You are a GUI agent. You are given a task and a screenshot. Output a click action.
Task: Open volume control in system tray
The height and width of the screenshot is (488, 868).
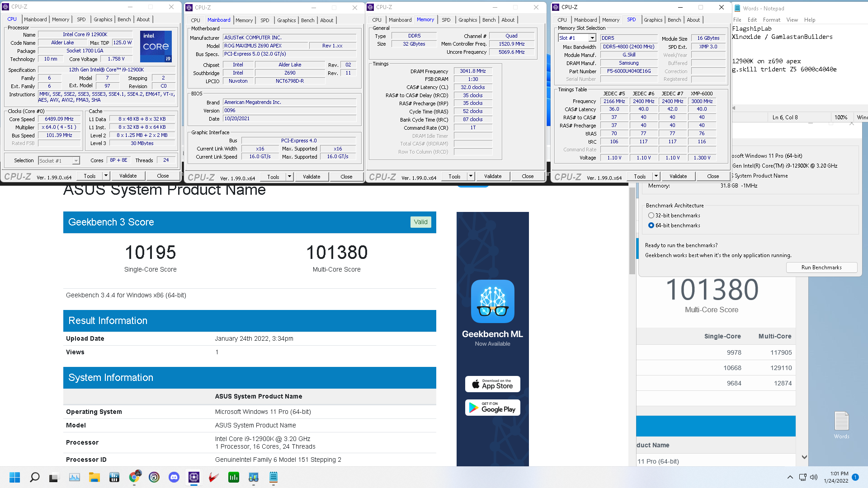(814, 477)
